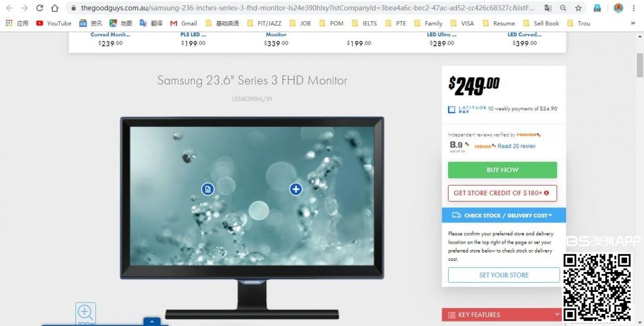Image resolution: width=644 pixels, height=326 pixels.
Task: Open the IELTS bookmarks folder
Action: (x=364, y=23)
